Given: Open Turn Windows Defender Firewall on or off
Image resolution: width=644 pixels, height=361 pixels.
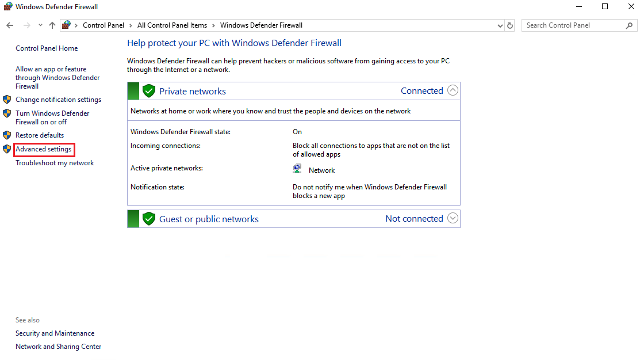Looking at the screenshot, I should 52,117.
